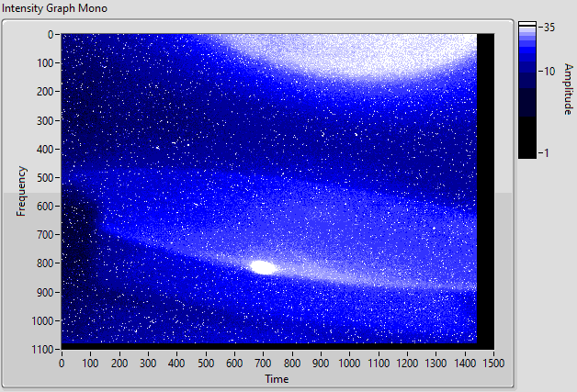Pick the white top of the color ramp
The image size is (577, 392).
pos(527,25)
